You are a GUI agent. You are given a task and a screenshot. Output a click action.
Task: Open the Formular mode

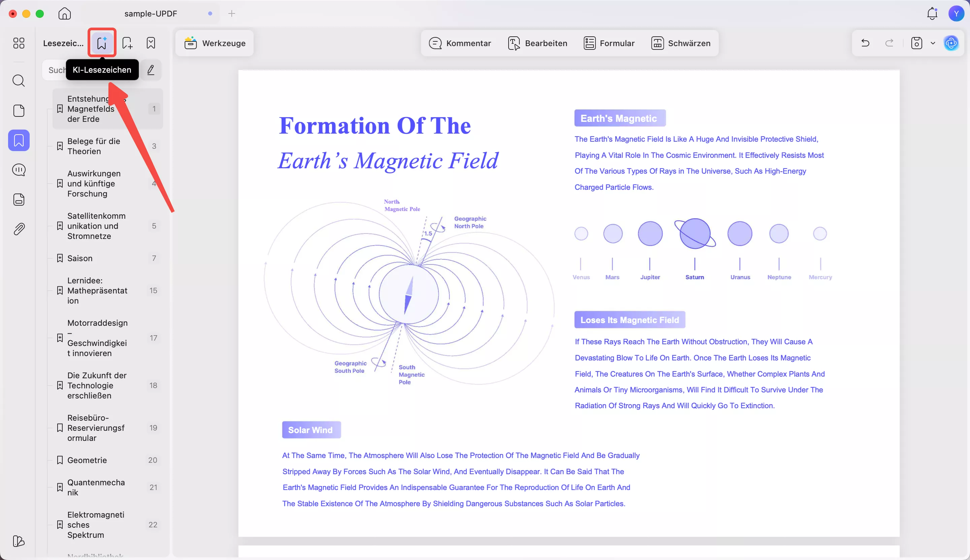coord(609,43)
